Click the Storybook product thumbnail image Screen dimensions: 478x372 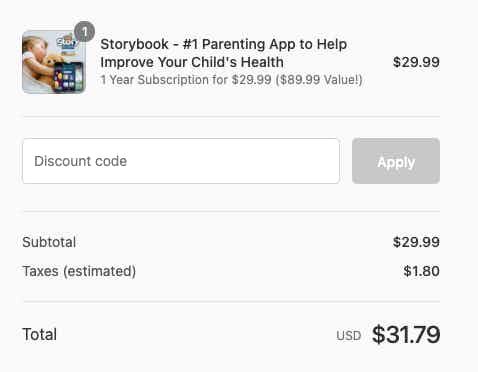[x=54, y=62]
